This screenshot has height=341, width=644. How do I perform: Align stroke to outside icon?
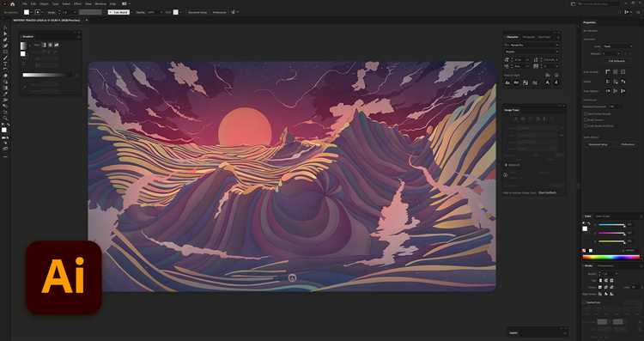[611, 294]
